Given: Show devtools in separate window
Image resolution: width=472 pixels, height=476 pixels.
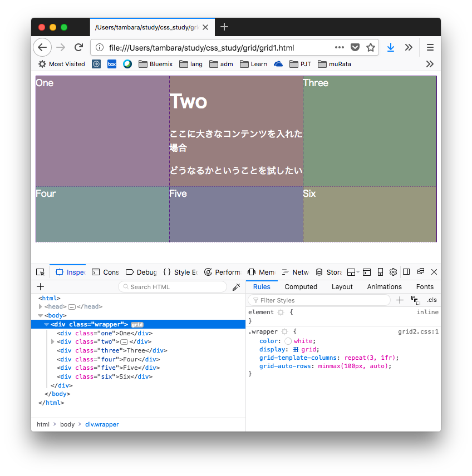Looking at the screenshot, I should pyautogui.click(x=421, y=272).
